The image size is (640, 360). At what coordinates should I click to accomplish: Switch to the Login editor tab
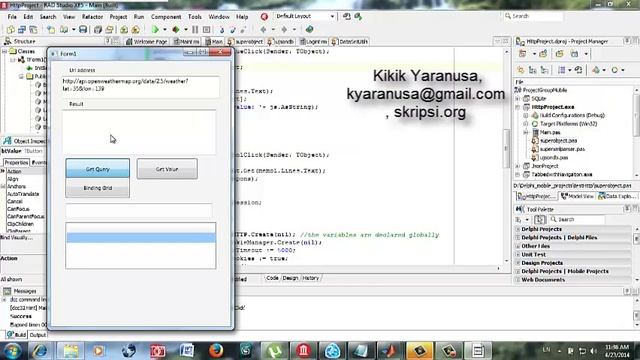(313, 42)
